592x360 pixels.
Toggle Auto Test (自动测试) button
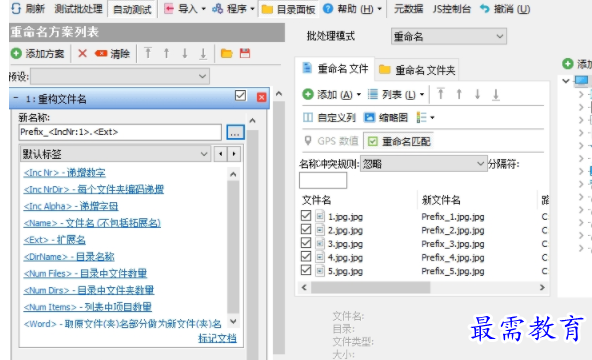tap(132, 9)
